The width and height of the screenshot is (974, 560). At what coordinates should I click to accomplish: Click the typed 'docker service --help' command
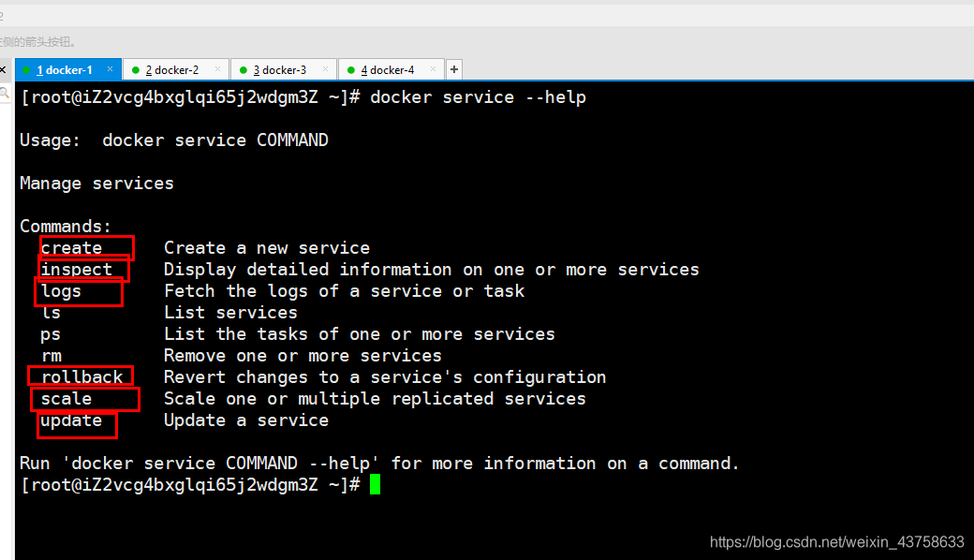tap(478, 97)
